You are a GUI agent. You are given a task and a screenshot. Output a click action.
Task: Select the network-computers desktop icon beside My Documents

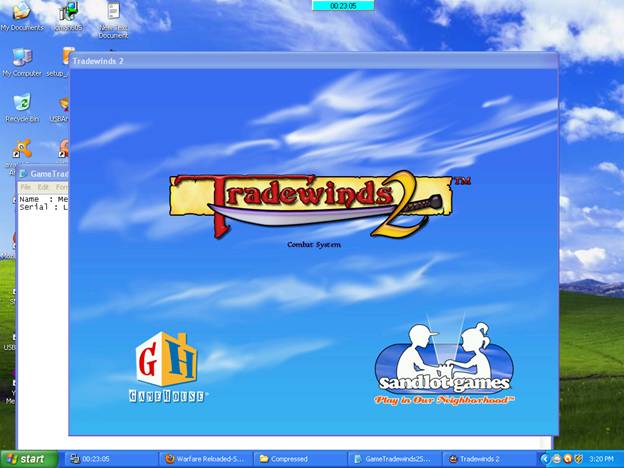click(68, 16)
